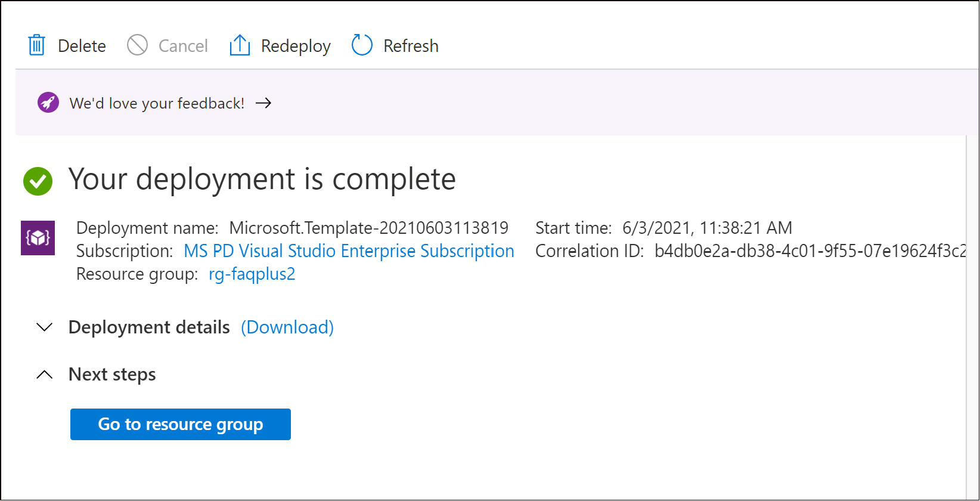Image resolution: width=980 pixels, height=501 pixels.
Task: Open MS PD Visual Studio Enterprise Subscription link
Action: 349,251
